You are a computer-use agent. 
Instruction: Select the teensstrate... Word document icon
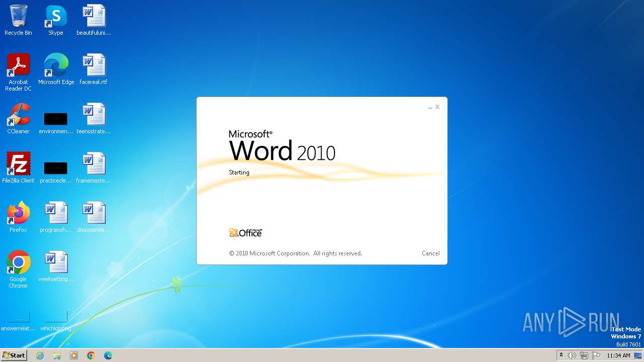click(94, 119)
